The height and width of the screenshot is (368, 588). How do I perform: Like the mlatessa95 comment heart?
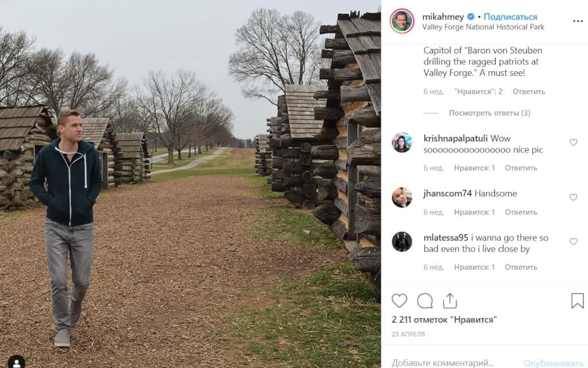tap(573, 241)
